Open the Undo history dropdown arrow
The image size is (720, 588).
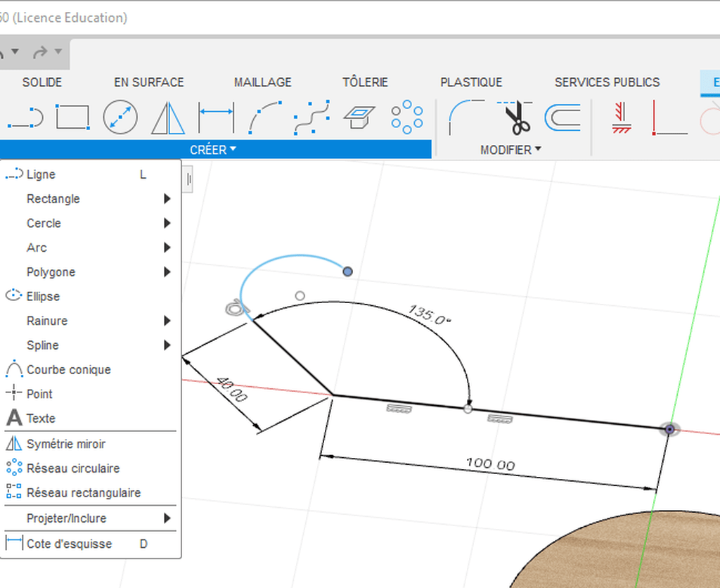15,51
